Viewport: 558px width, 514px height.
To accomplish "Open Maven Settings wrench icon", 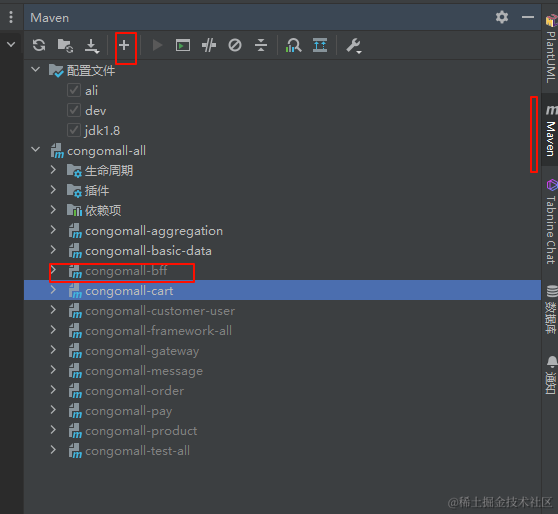I will click(x=354, y=46).
